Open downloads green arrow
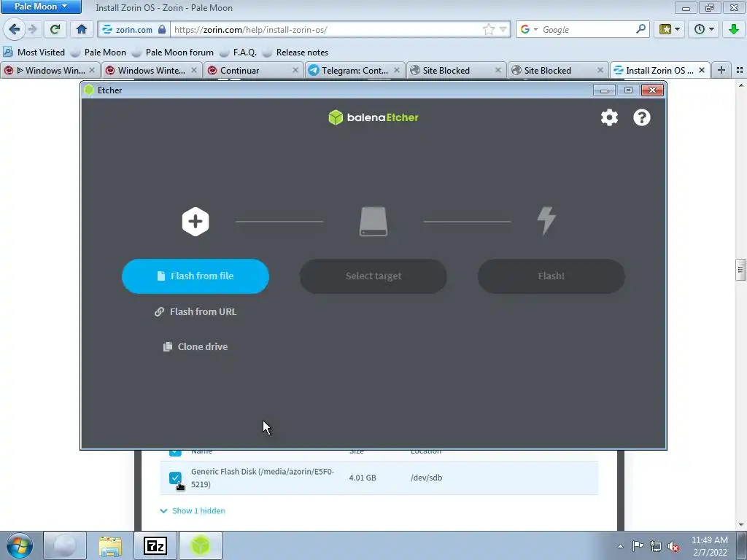The width and height of the screenshot is (747, 560). 734,29
